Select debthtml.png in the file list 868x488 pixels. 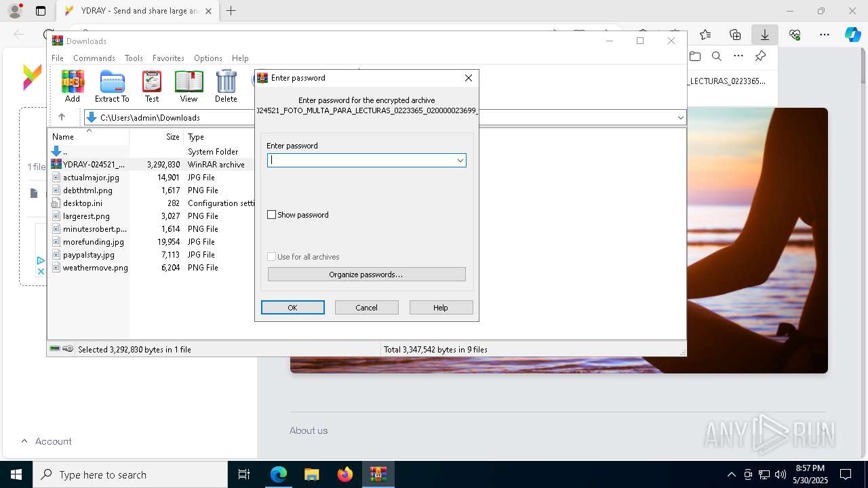tap(87, 190)
